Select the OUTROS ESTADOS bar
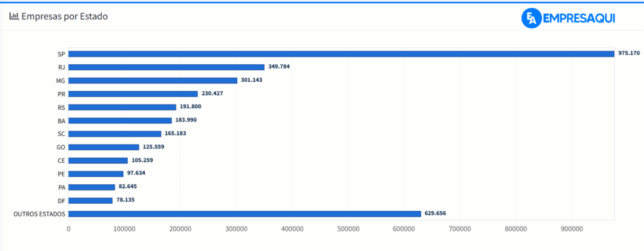This screenshot has height=251, width=644. coord(245,214)
